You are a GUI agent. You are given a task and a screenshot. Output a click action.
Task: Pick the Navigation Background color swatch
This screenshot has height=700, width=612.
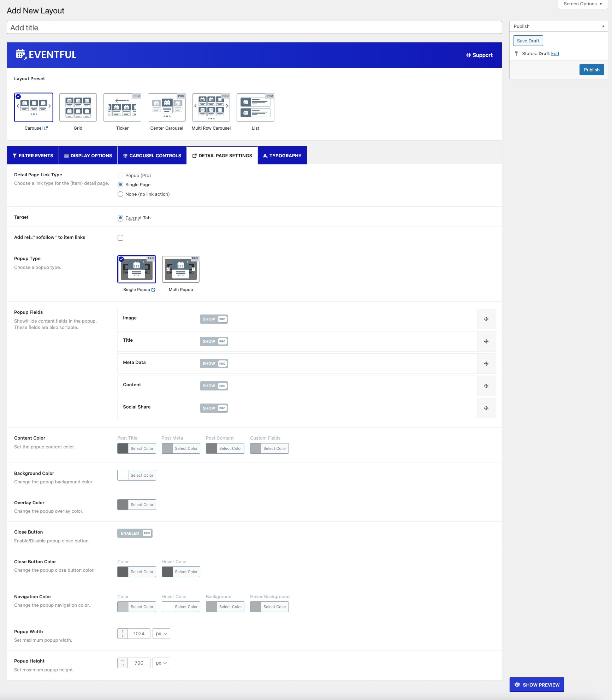pos(212,607)
